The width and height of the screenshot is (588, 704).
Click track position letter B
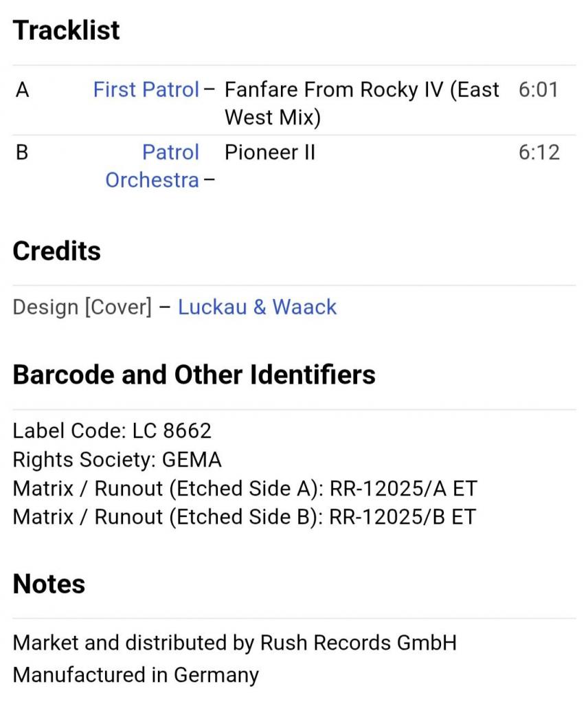pos(22,152)
